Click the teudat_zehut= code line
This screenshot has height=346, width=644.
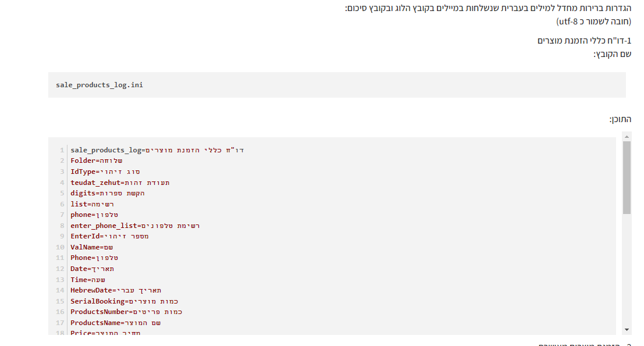coord(120,183)
